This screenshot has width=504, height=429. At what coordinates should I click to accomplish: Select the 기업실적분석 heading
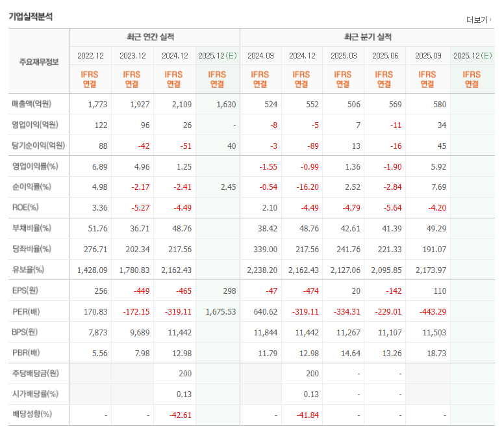31,16
